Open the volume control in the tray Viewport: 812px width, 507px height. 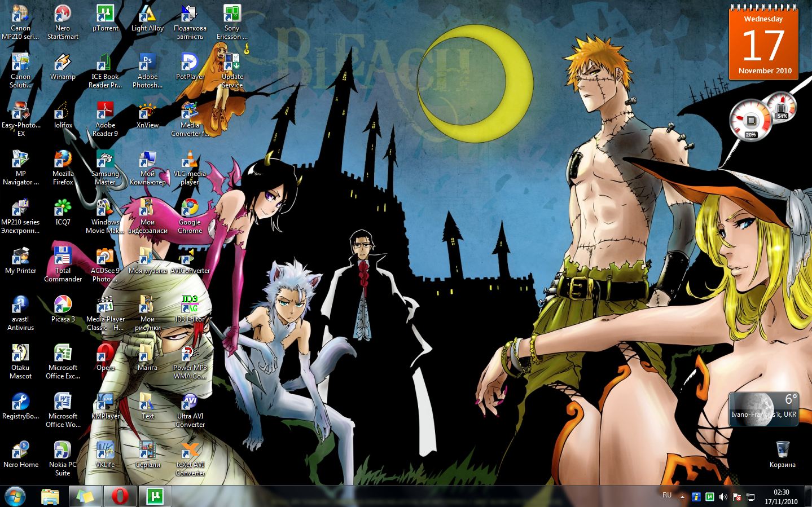[723, 497]
